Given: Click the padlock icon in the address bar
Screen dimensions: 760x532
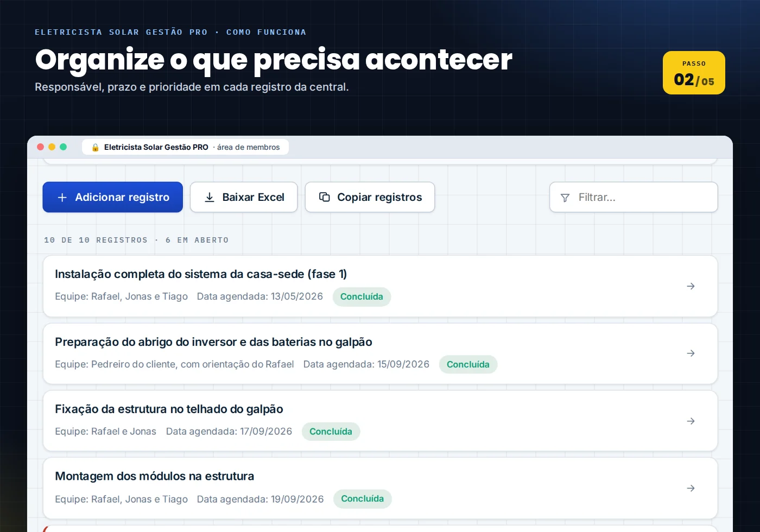Looking at the screenshot, I should tap(96, 147).
